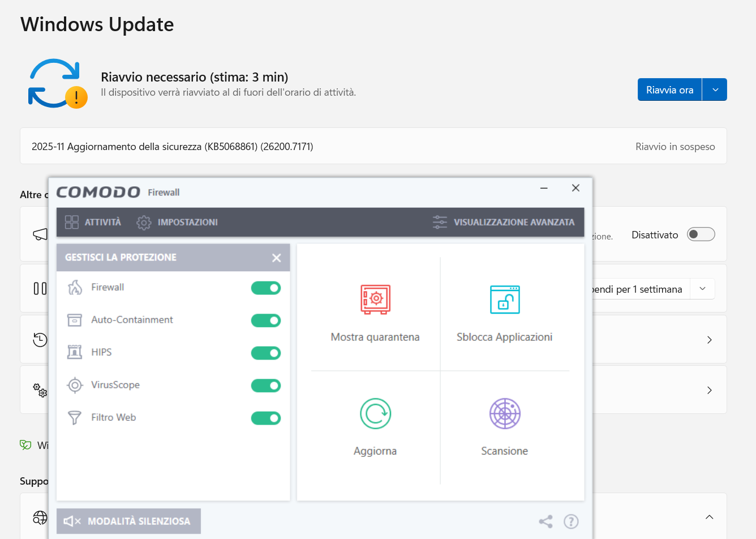Click the Scansione label
Viewport: 756px width, 539px height.
point(505,451)
